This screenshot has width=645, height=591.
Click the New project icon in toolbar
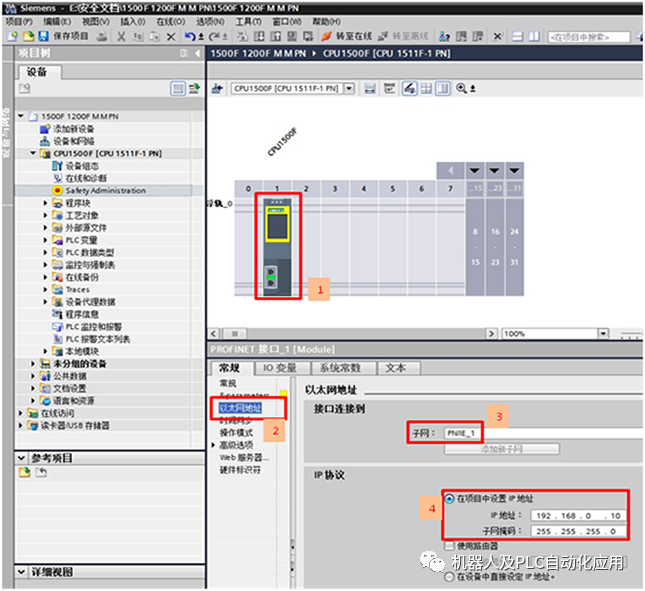pyautogui.click(x=12, y=37)
